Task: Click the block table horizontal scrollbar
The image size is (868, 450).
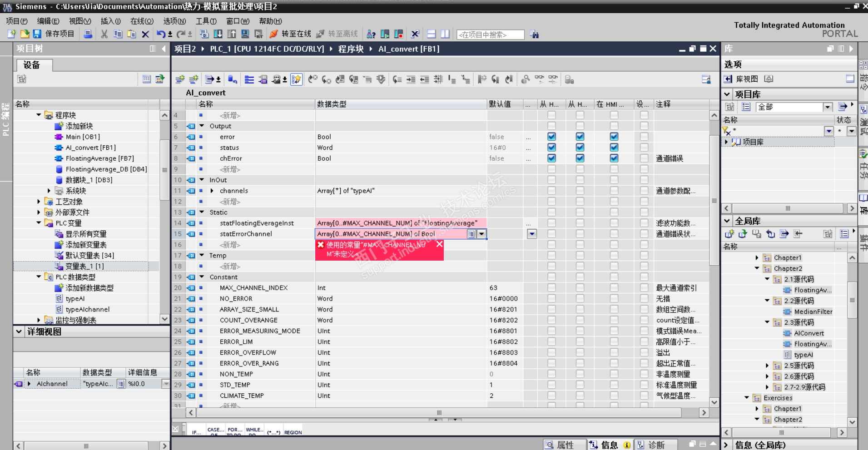Action: point(439,413)
